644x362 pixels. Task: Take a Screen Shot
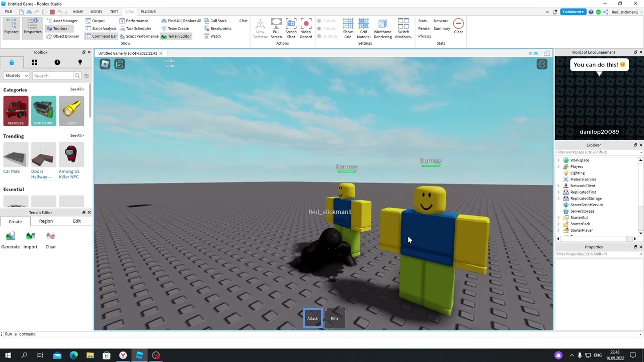pos(291,29)
